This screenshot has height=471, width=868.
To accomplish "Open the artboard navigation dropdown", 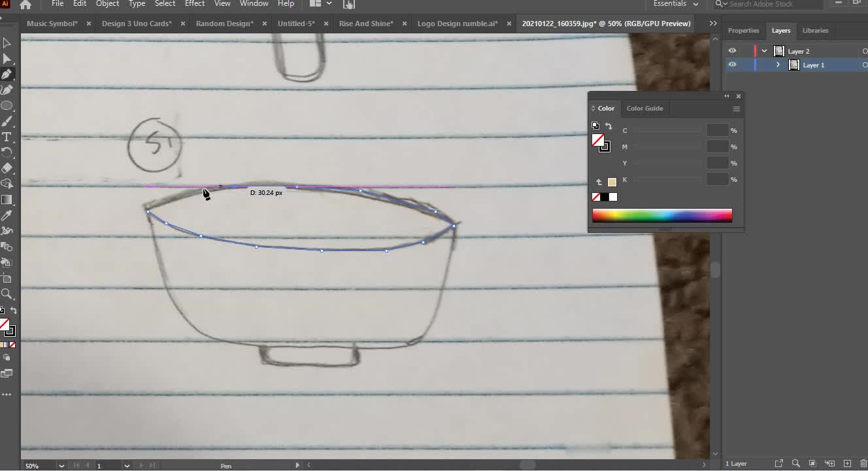I will click(127, 466).
